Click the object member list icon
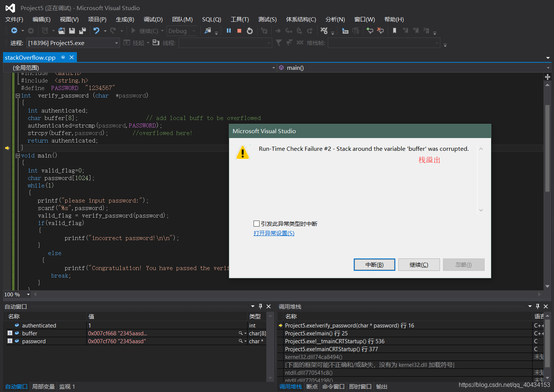 click(x=345, y=31)
